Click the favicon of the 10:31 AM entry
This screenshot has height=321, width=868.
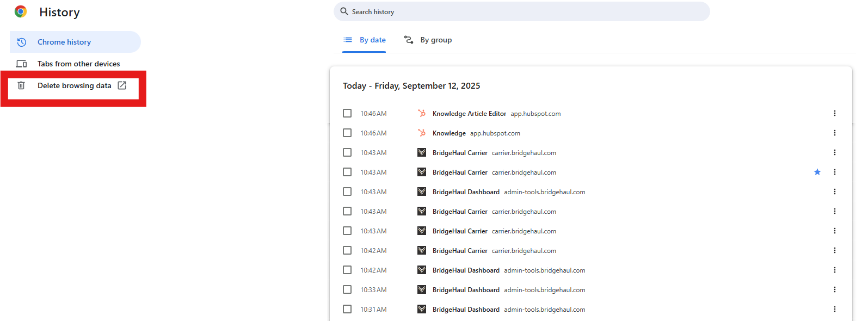422,309
